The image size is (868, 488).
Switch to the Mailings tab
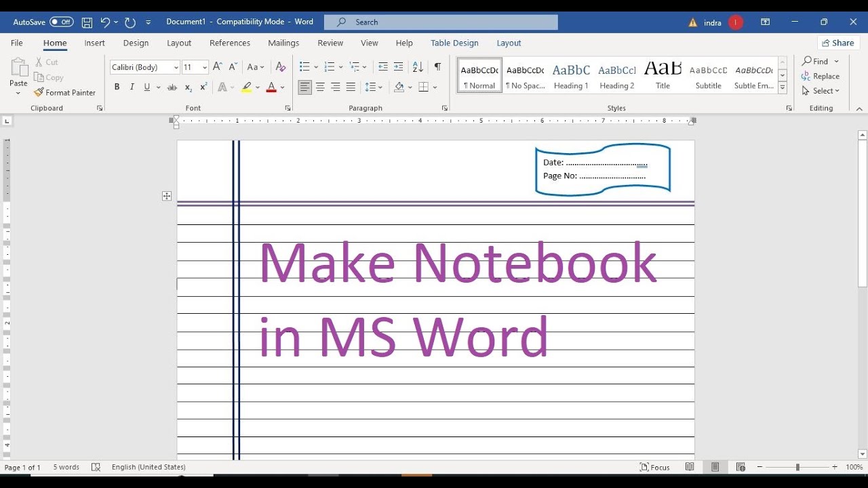[x=283, y=43]
